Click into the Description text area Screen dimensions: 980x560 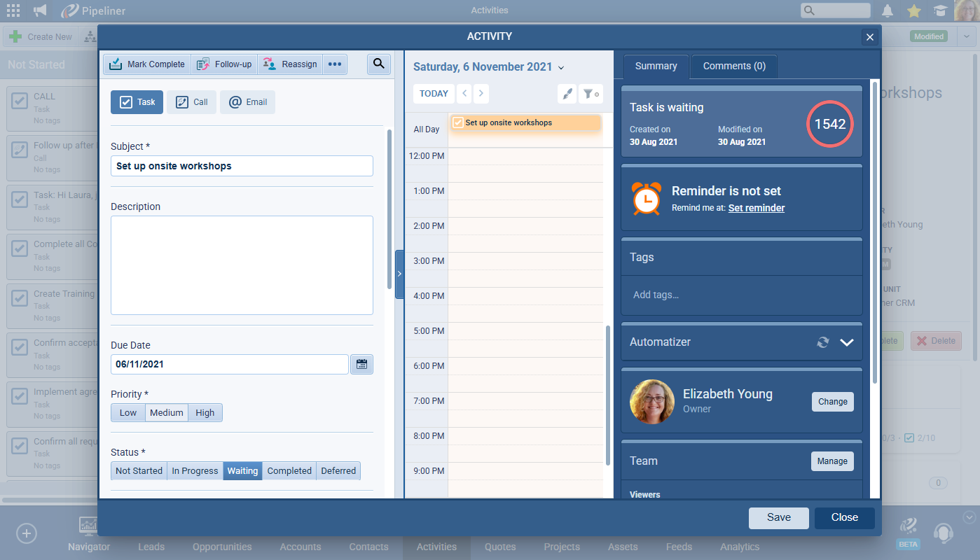pos(242,265)
